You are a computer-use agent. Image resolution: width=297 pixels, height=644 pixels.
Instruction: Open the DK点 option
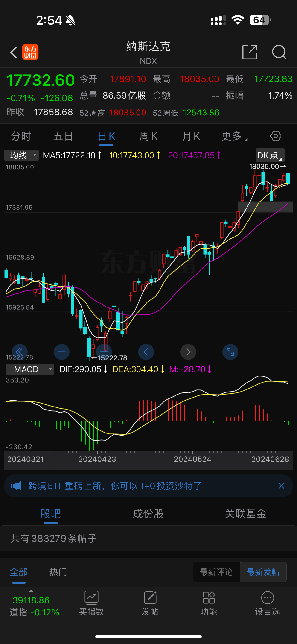270,155
